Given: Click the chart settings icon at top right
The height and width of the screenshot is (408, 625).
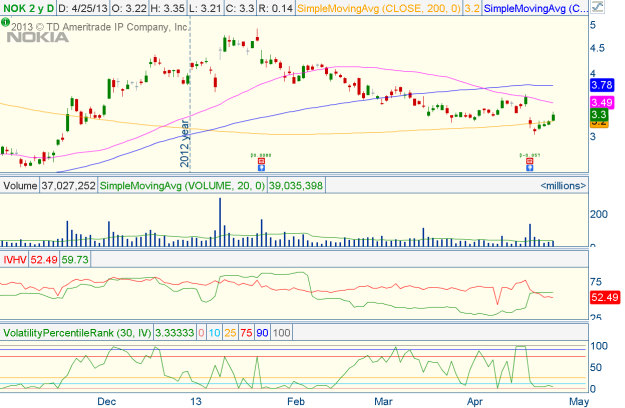Looking at the screenshot, I should point(596,8).
